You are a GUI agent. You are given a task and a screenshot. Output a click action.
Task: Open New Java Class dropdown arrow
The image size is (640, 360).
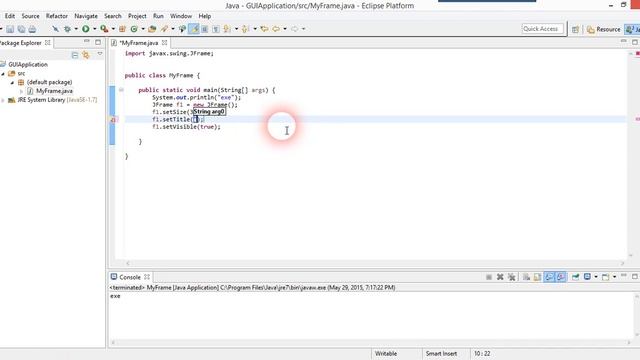coord(143,29)
